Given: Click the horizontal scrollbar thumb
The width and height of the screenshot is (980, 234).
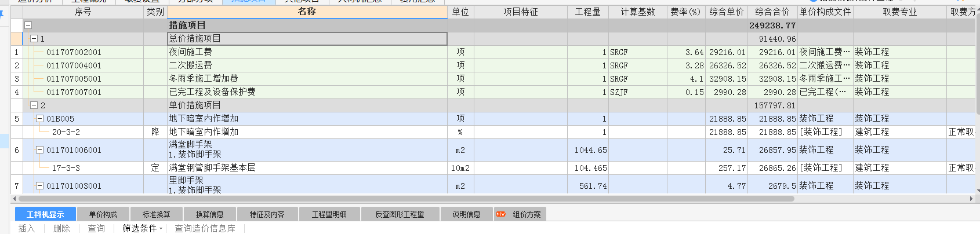Looking at the screenshot, I should 406,199.
